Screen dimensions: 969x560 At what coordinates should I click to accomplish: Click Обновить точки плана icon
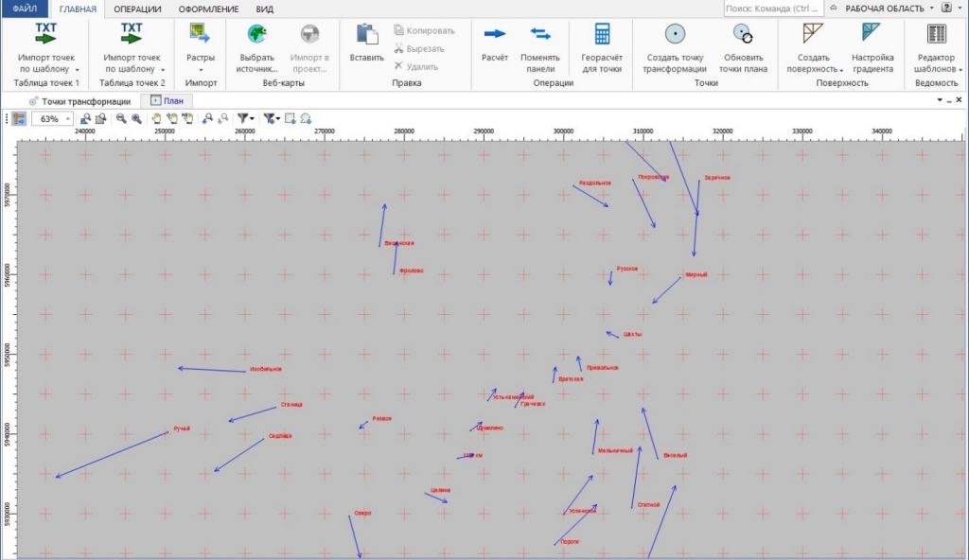click(x=743, y=35)
